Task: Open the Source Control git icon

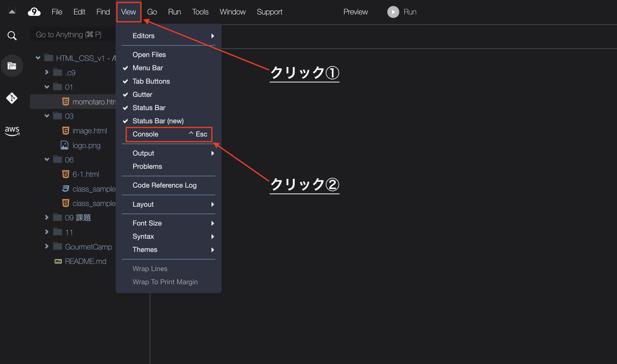Action: click(x=12, y=98)
